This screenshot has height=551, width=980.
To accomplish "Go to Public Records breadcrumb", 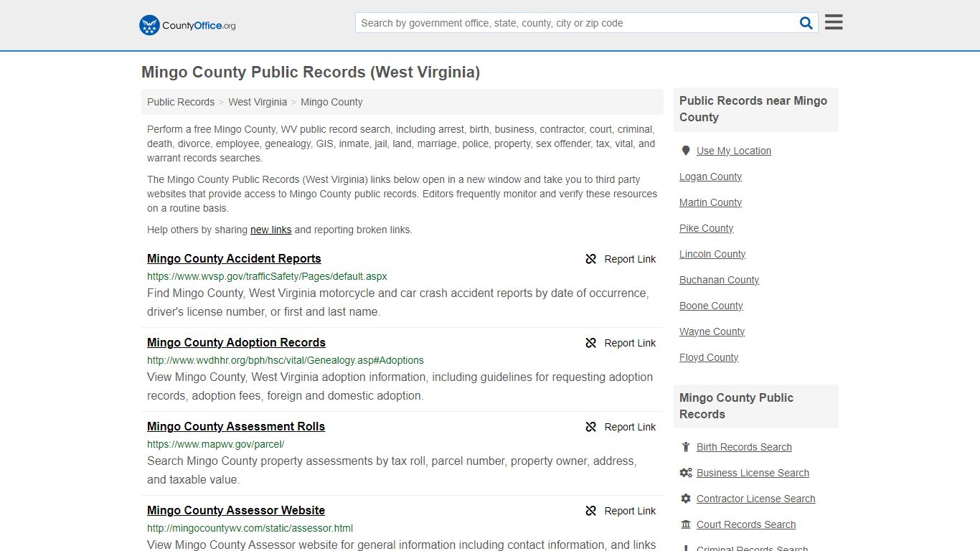I will [x=181, y=102].
